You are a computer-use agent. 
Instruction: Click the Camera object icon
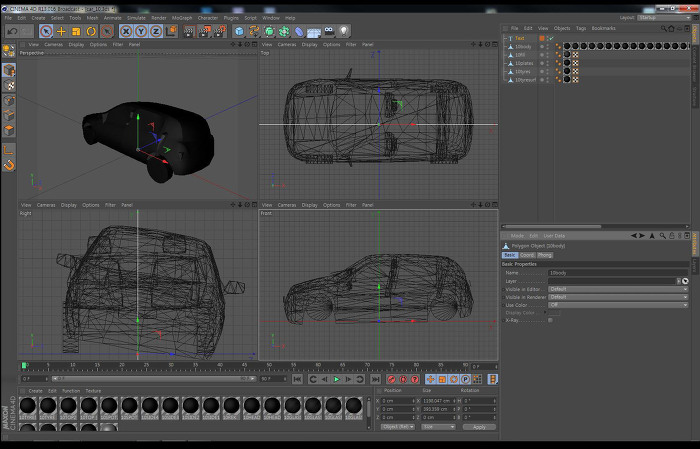pos(329,31)
